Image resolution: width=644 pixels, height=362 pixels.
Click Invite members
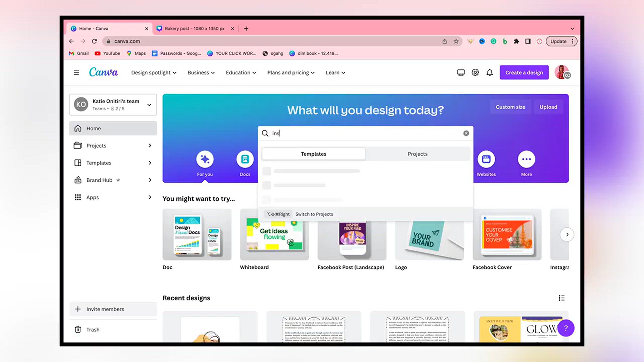point(113,309)
